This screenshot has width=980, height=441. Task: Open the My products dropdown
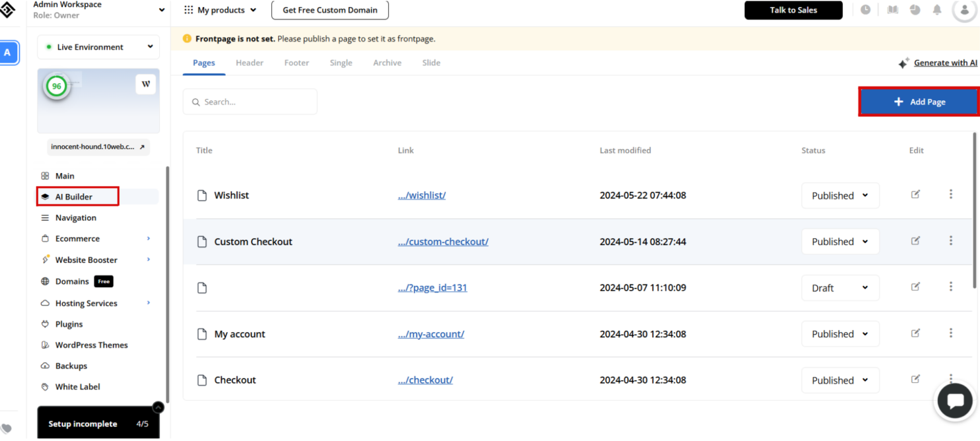[220, 10]
